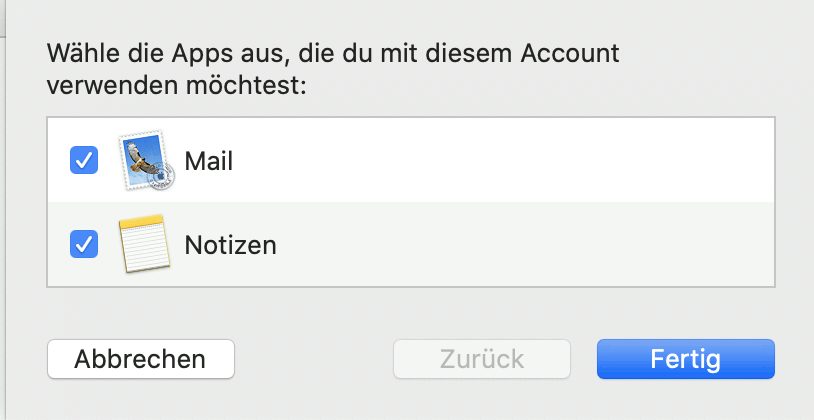814x420 pixels.
Task: Click "verwenden möchtest:" text line
Action: 177,86
